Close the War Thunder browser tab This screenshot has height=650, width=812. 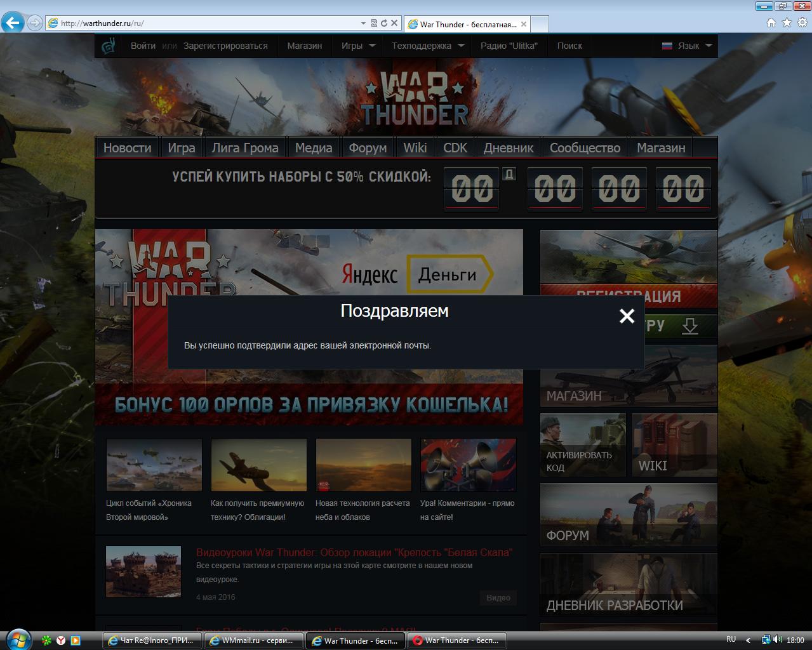tap(523, 24)
